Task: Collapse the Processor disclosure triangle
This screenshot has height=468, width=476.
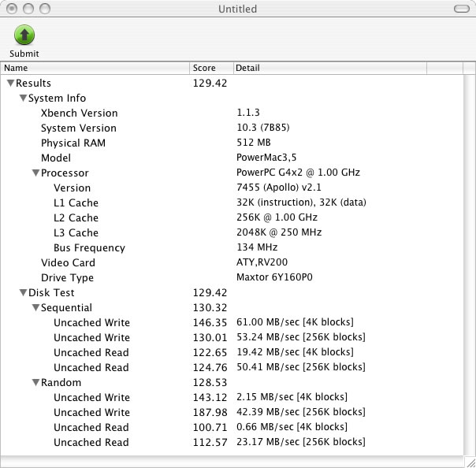Action: tap(35, 173)
